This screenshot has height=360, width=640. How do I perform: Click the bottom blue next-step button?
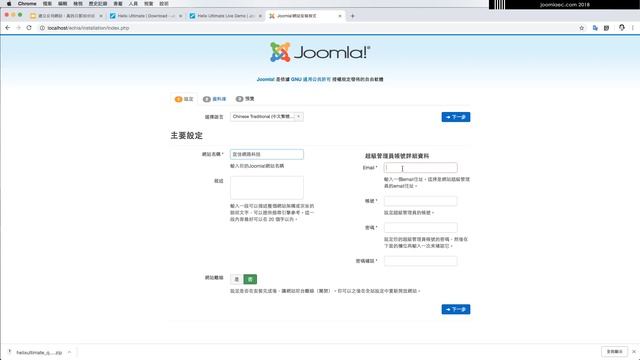pyautogui.click(x=456, y=309)
